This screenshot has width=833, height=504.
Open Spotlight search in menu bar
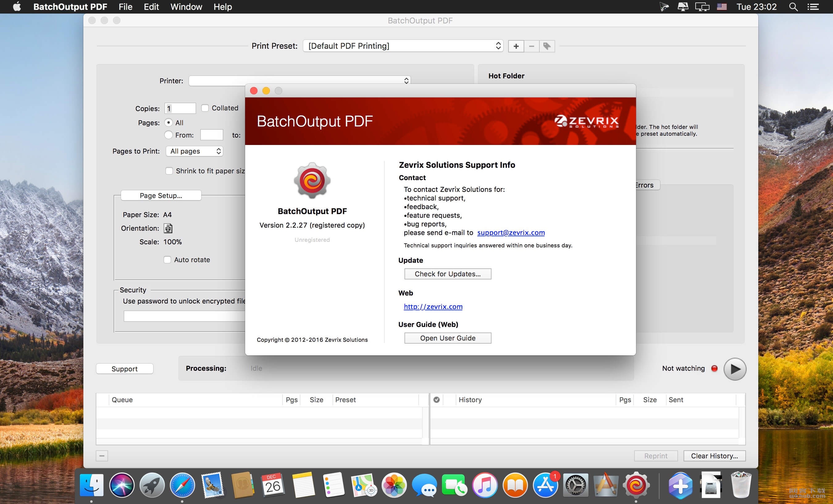click(x=793, y=7)
